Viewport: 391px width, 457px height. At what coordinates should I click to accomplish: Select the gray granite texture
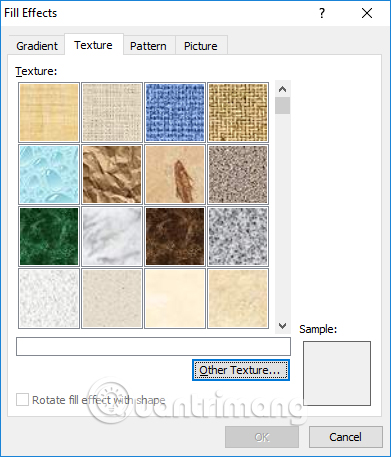click(238, 236)
